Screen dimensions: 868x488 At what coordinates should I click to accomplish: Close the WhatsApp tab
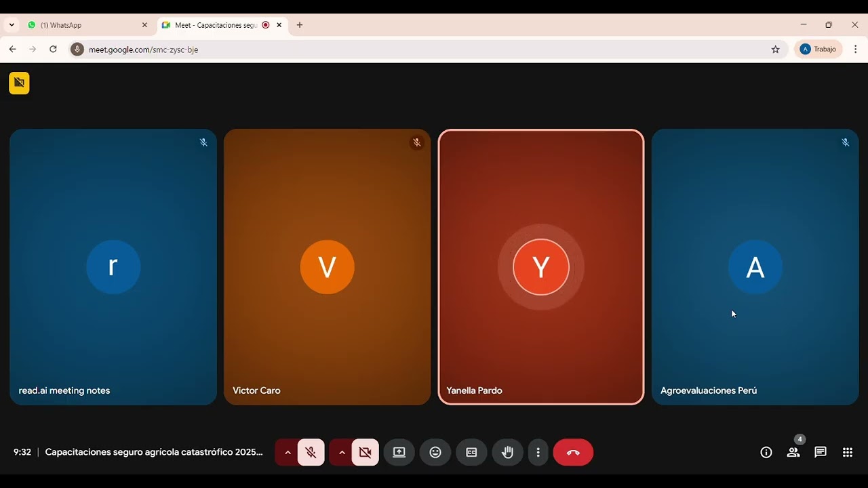(x=144, y=25)
